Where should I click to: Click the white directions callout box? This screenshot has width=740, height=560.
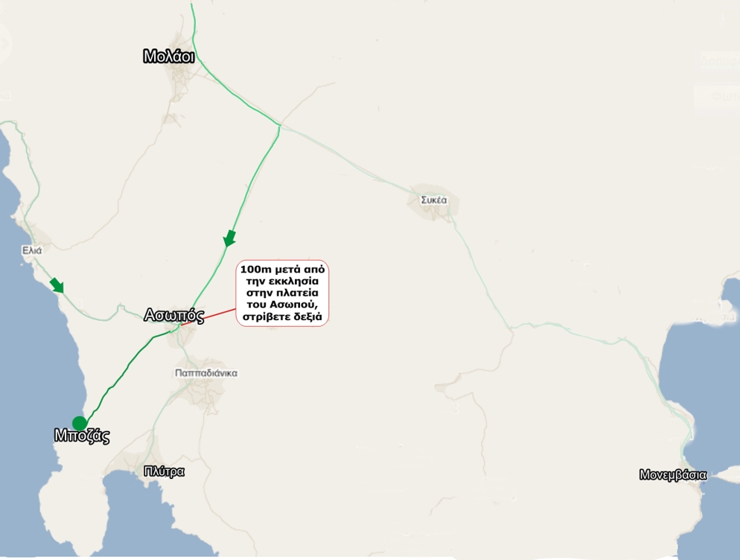tap(282, 293)
